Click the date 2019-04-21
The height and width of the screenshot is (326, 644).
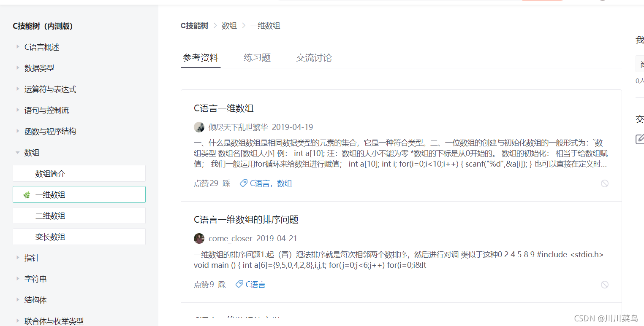tap(277, 238)
